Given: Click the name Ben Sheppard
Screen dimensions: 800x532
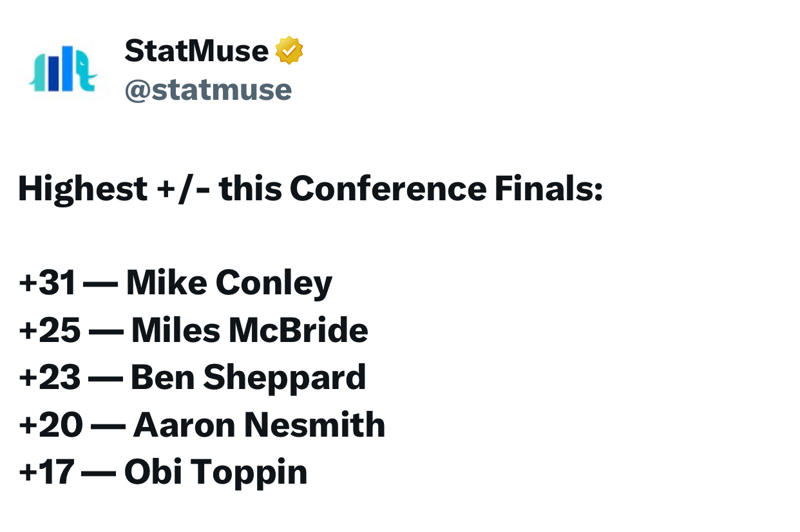Looking at the screenshot, I should coord(249,378).
